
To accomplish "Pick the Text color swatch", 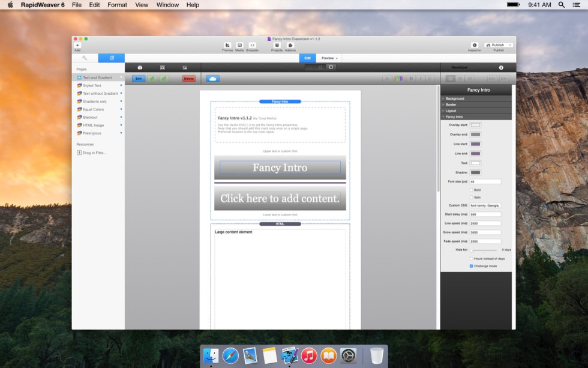I will click(475, 163).
